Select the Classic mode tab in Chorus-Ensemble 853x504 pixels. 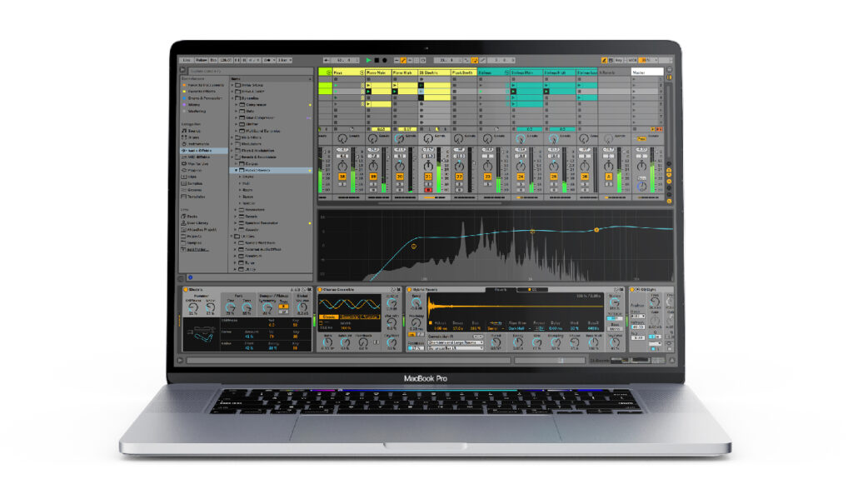329,317
